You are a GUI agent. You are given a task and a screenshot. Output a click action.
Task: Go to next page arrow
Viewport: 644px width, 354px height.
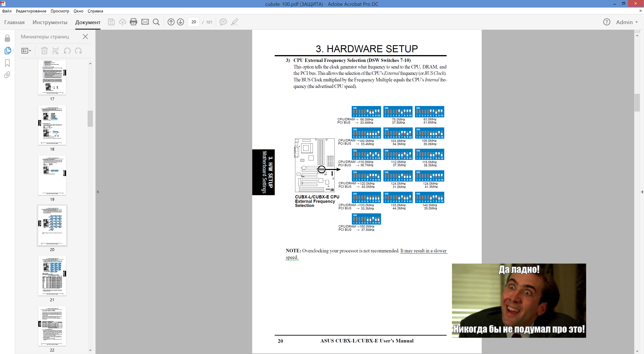[x=180, y=22]
